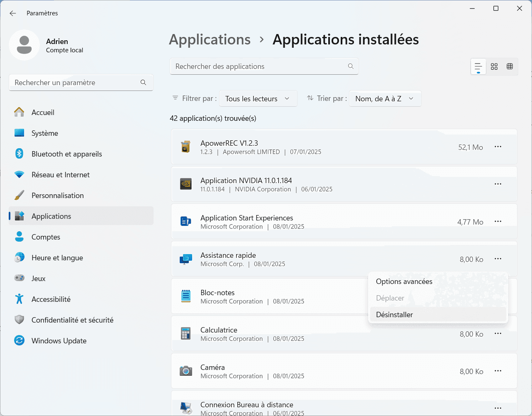Select the Caméra entry
The image size is (532, 416).
point(344,371)
